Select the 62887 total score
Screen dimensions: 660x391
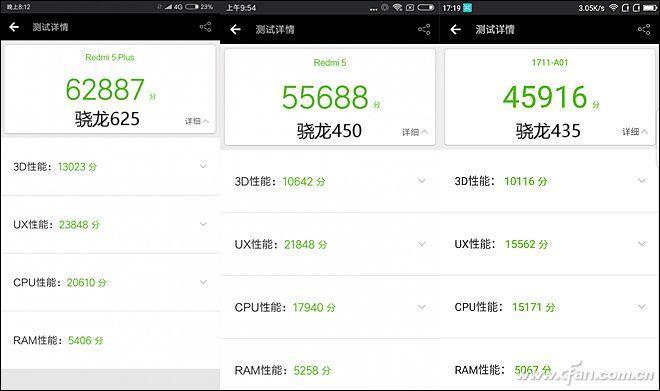pos(105,89)
